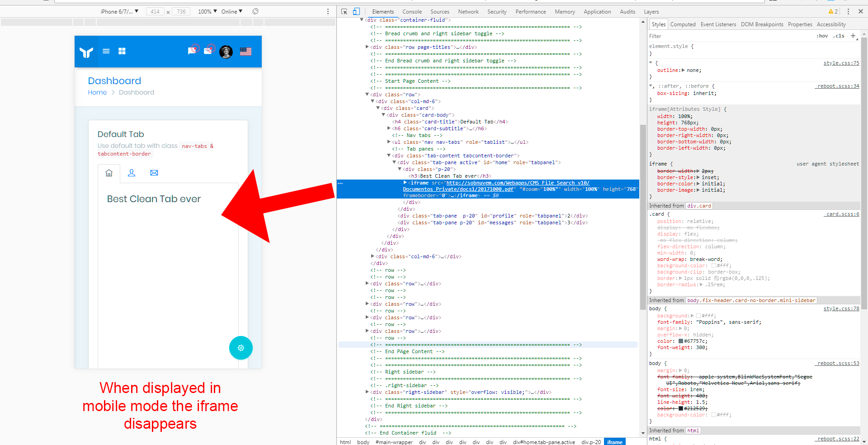Open the style.css:75 source link
868x445 pixels.
(x=841, y=63)
